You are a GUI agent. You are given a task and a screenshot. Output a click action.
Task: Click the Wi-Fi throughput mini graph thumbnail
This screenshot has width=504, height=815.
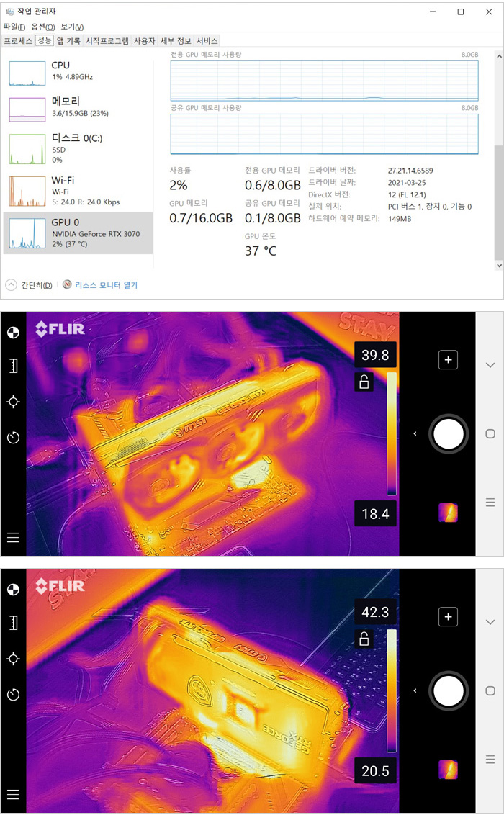[27, 192]
